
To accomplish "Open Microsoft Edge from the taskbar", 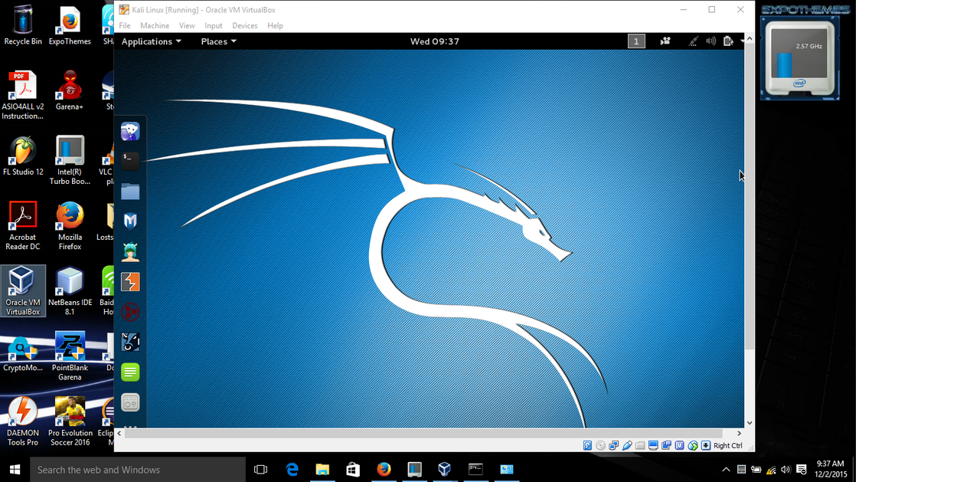I will [x=292, y=469].
